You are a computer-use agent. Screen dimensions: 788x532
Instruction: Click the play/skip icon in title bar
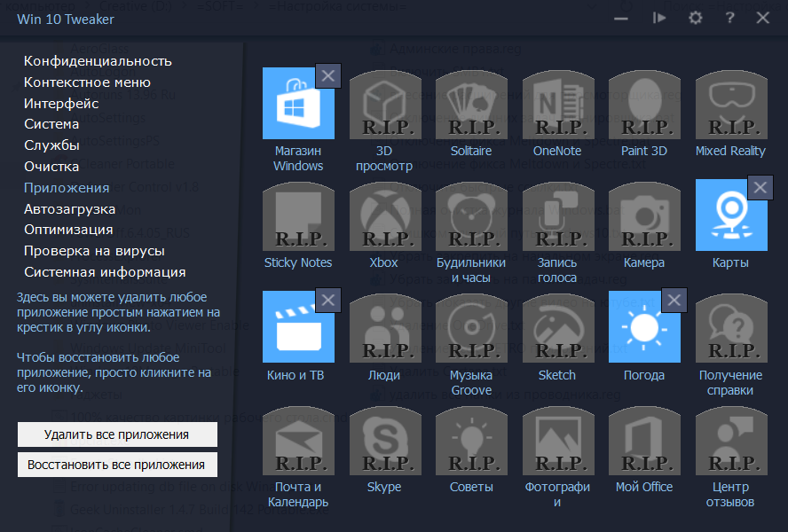(x=658, y=18)
